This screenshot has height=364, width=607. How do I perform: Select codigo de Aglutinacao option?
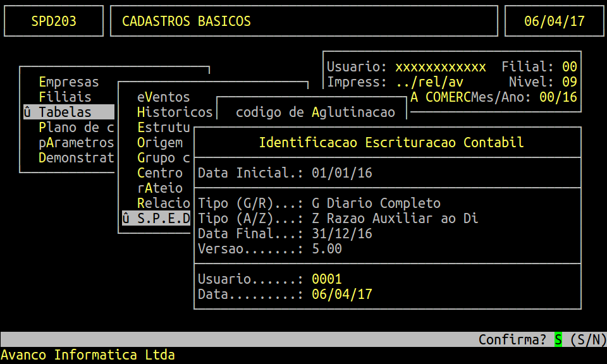point(315,112)
